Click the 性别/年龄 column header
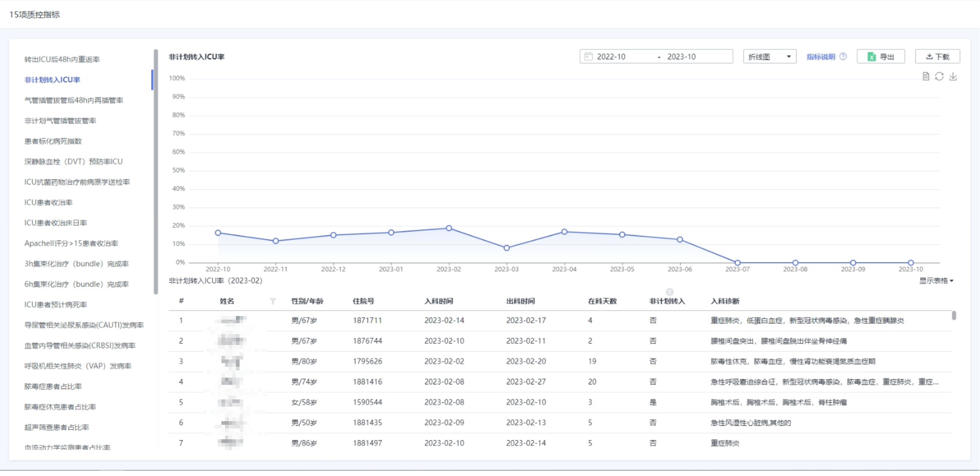Image resolution: width=980 pixels, height=476 pixels. [307, 301]
